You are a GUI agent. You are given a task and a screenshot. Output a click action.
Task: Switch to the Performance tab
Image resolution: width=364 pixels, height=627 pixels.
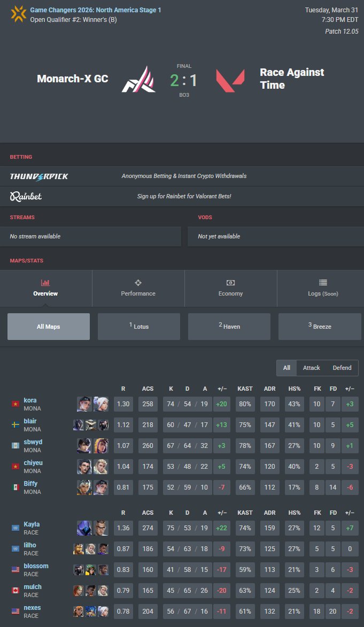click(138, 288)
